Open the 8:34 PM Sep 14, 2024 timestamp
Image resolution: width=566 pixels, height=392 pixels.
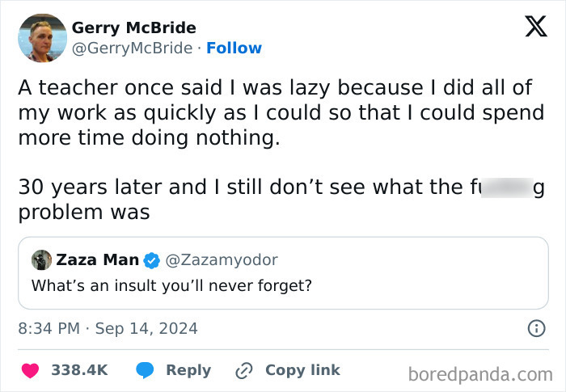pyautogui.click(x=108, y=329)
